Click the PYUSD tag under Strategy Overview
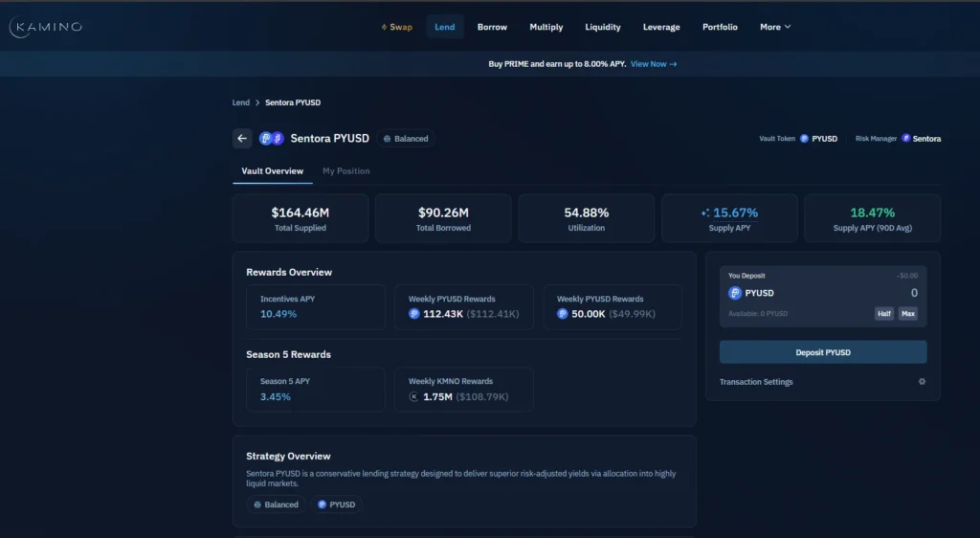980x538 pixels. (x=336, y=504)
